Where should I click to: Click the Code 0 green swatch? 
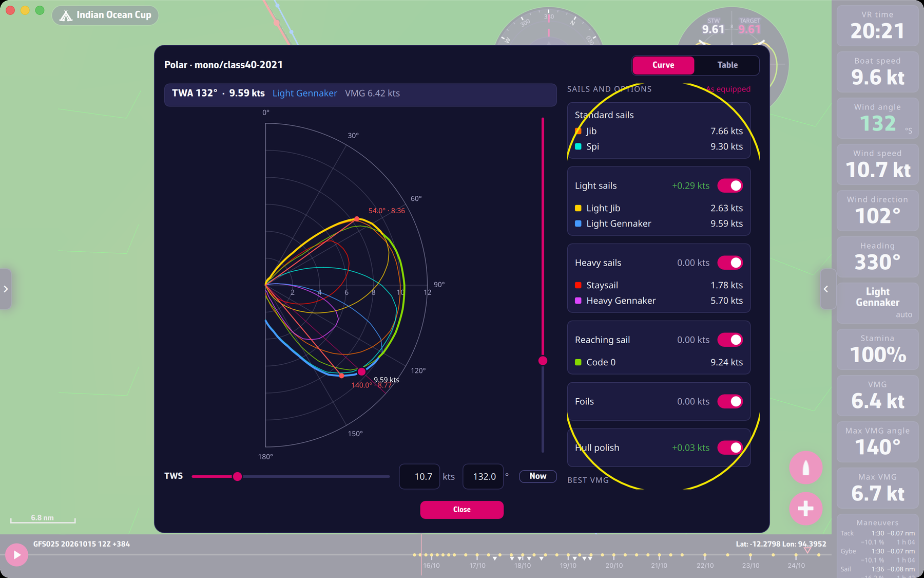578,362
